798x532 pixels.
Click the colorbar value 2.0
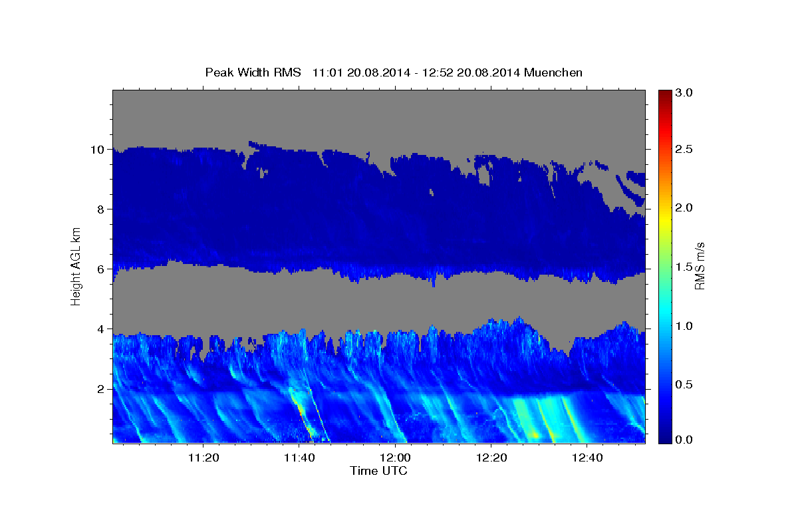point(685,207)
